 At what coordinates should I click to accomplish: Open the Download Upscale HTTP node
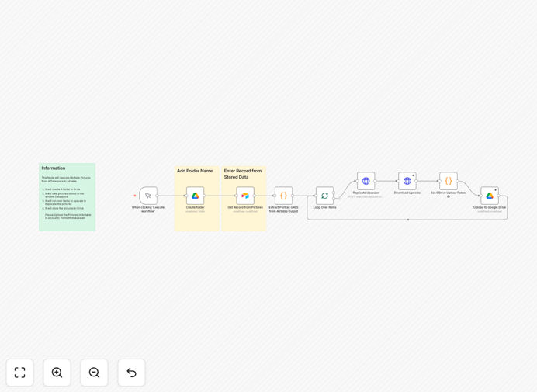[407, 181]
